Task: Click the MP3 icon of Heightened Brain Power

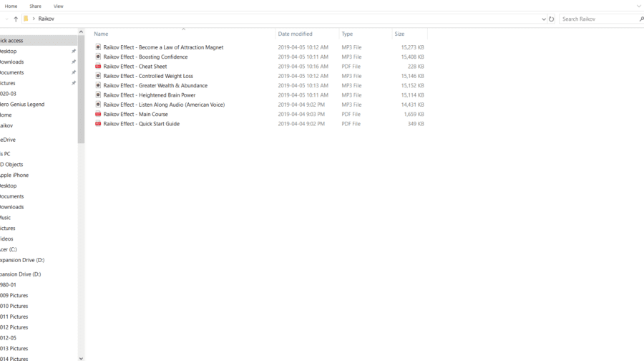Action: pos(98,95)
